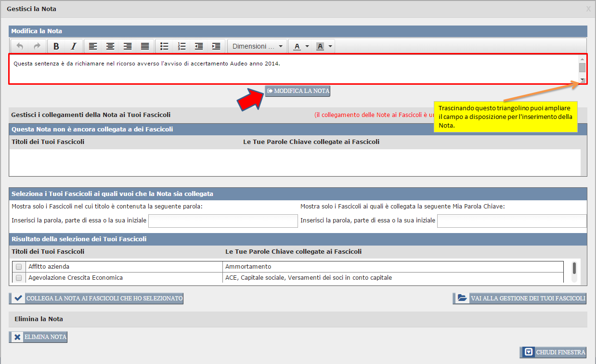596x364 pixels.
Task: Increase indent of the note text
Action: [216, 46]
